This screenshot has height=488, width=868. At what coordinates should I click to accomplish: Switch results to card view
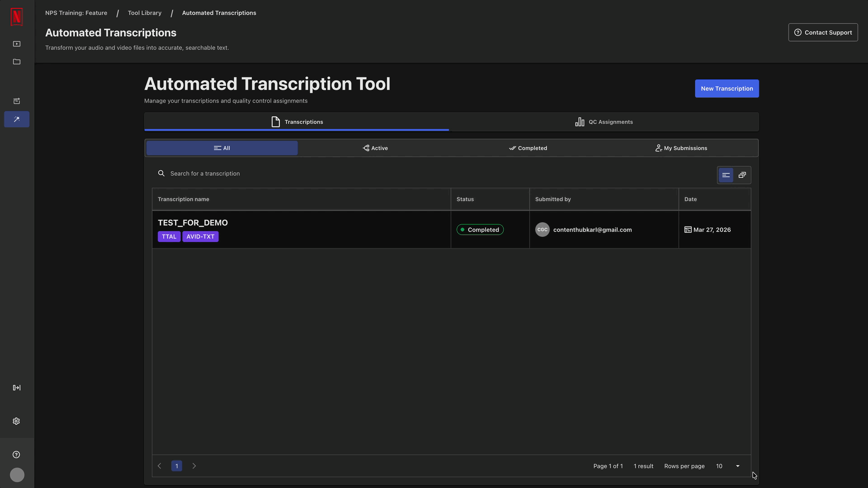pos(742,175)
